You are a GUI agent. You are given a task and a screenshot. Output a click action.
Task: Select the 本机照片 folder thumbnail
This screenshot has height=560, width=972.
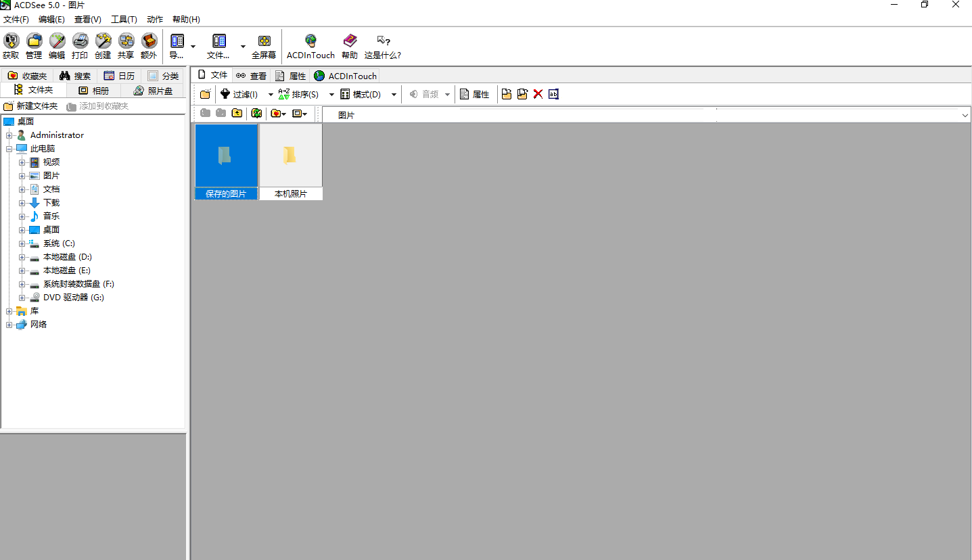pos(290,156)
